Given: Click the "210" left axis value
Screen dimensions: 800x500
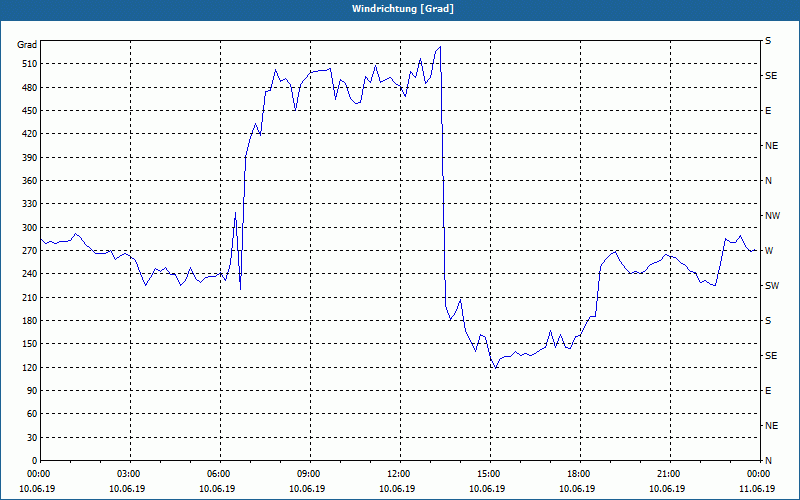Looking at the screenshot, I should [x=30, y=297].
